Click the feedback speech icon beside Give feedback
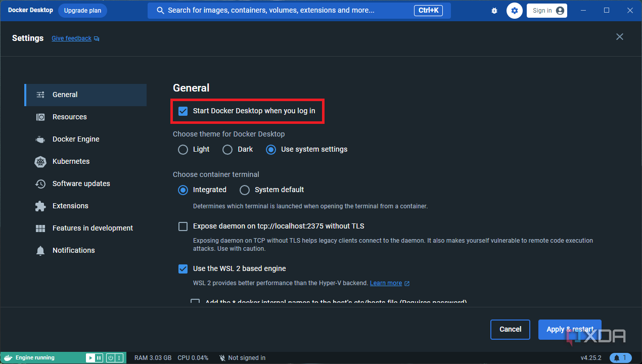 (97, 39)
